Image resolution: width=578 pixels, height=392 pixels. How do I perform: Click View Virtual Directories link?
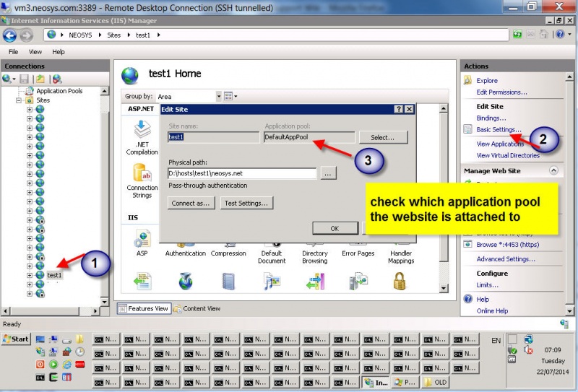pyautogui.click(x=508, y=155)
